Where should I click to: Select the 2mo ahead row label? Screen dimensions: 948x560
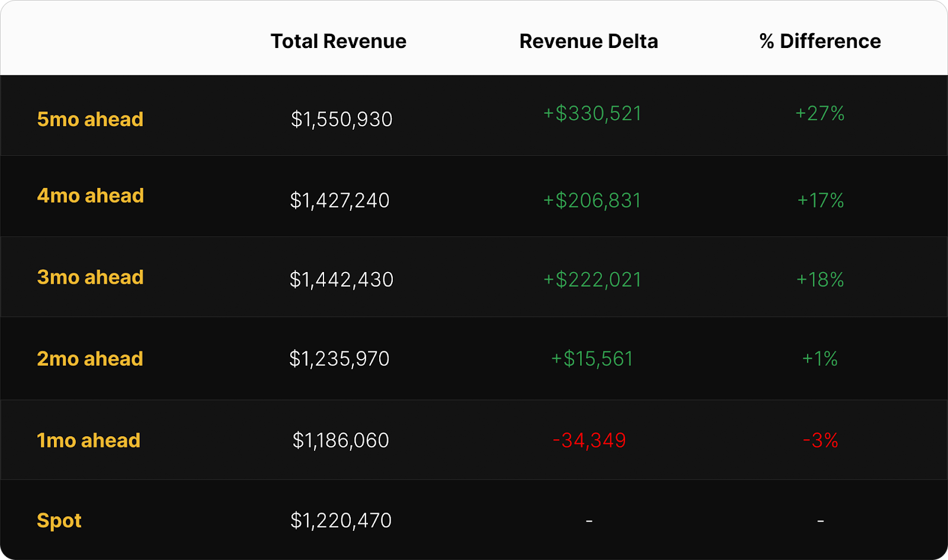tap(90, 359)
